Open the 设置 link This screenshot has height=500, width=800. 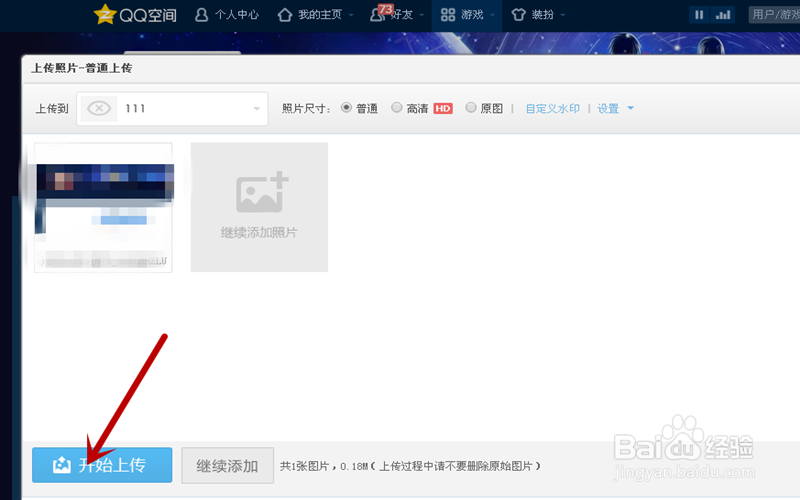(608, 109)
